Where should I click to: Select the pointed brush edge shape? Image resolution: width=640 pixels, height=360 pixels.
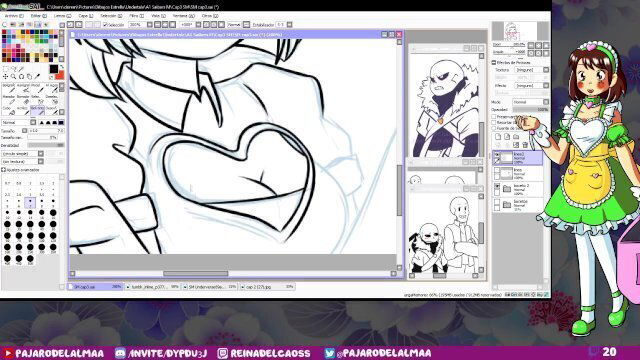click(x=41, y=122)
